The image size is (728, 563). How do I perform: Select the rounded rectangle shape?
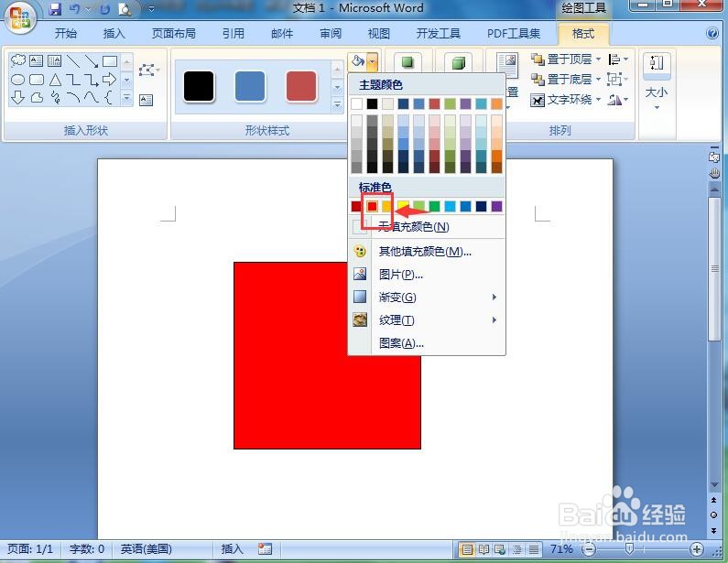point(37,80)
